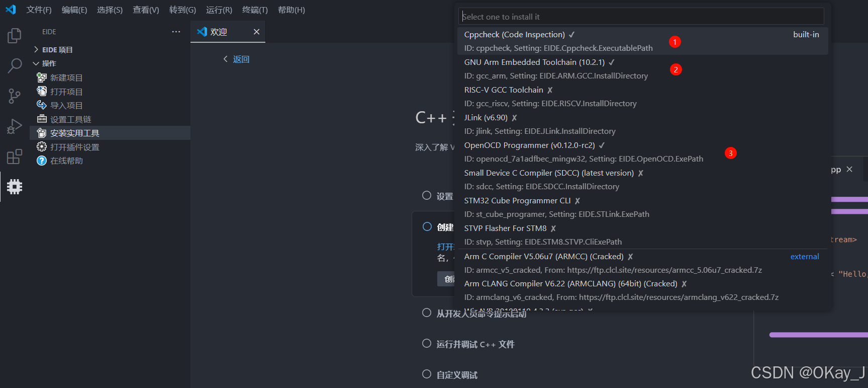This screenshot has width=868, height=388.
Task: Select Cppcheck (Code Inspection) in the list
Action: [x=643, y=41]
